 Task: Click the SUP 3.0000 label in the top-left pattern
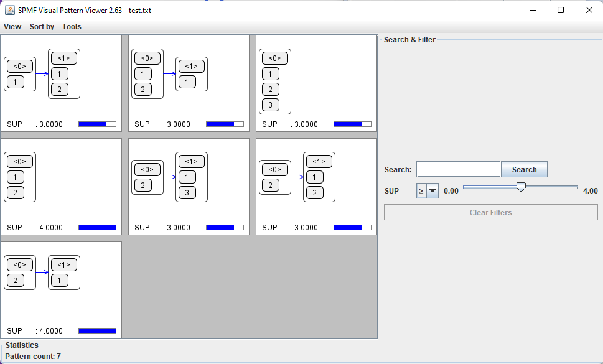tap(35, 124)
